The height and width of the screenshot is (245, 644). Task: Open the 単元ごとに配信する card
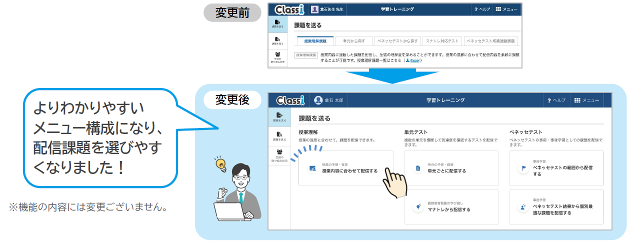451,168
